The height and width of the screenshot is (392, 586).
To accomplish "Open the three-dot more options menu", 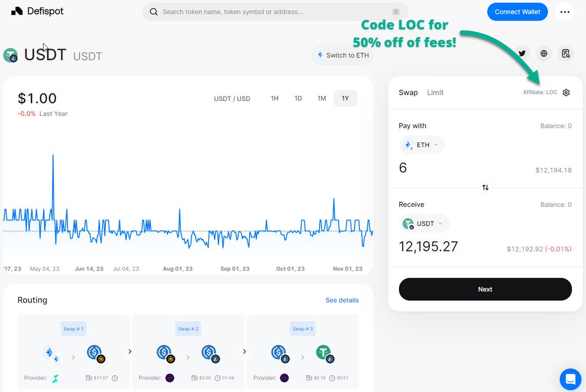I will (565, 12).
